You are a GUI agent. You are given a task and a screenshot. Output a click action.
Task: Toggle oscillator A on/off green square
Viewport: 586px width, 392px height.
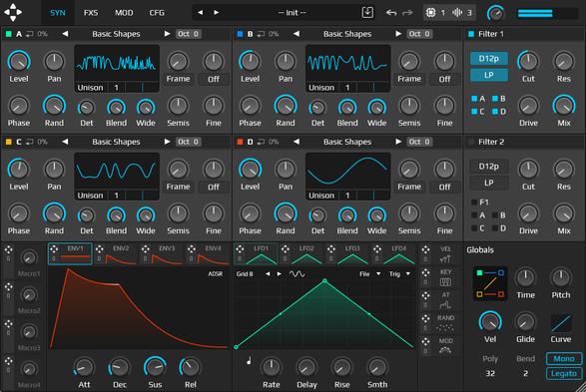pyautogui.click(x=9, y=34)
